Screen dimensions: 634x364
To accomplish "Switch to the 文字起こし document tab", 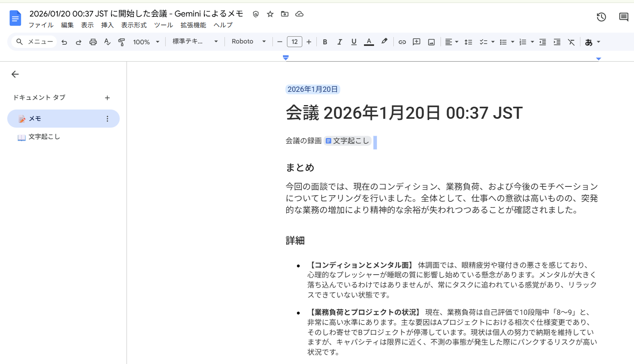I will tap(44, 137).
